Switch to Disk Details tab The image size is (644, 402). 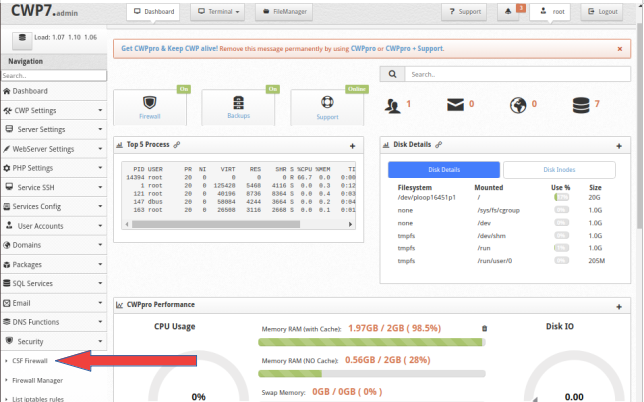coord(444,170)
